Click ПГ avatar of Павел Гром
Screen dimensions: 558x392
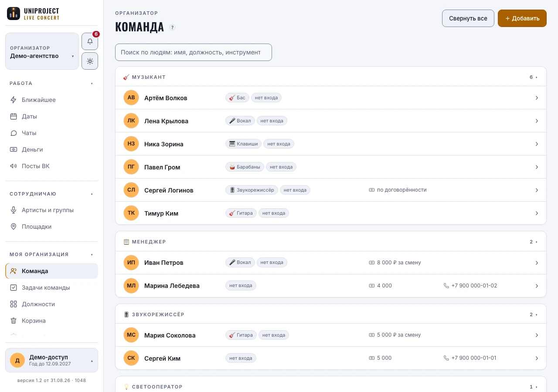click(x=131, y=167)
